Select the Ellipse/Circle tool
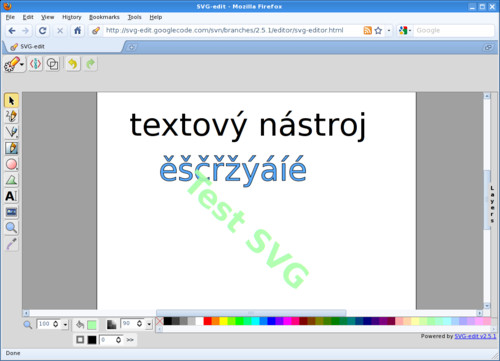 pos(11,164)
